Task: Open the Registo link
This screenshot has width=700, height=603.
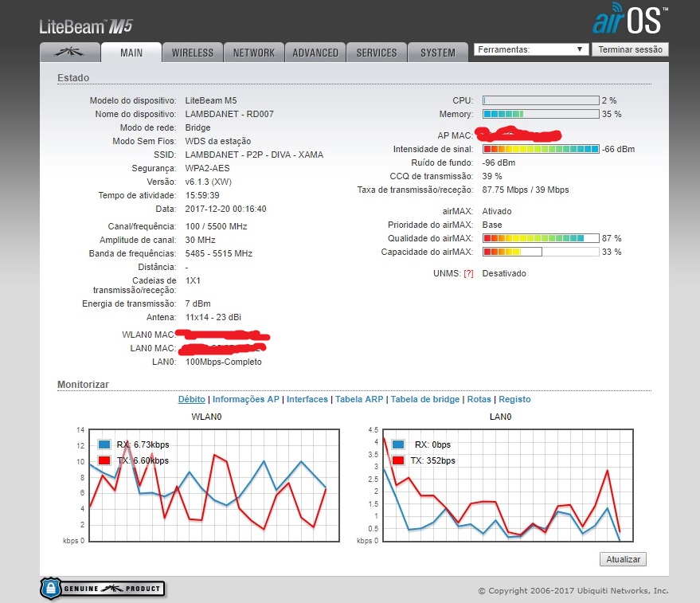Action: [x=514, y=399]
